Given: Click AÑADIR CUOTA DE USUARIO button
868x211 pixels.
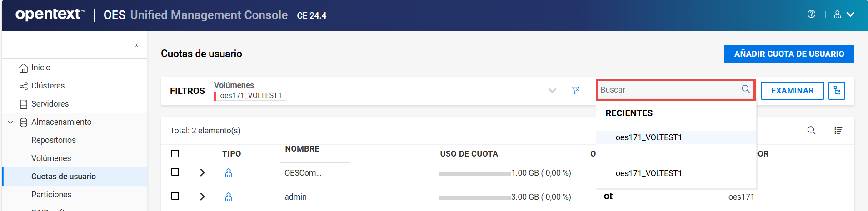Looking at the screenshot, I should [x=789, y=54].
